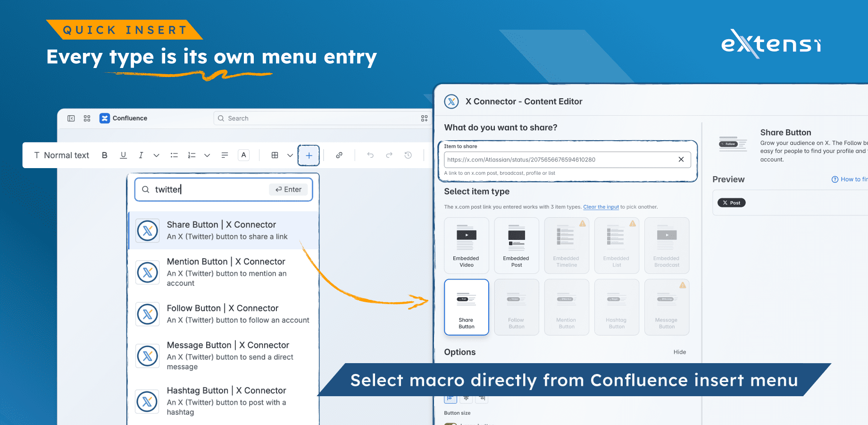Open the How to help link
Screen dimensions: 868x425
coord(850,179)
